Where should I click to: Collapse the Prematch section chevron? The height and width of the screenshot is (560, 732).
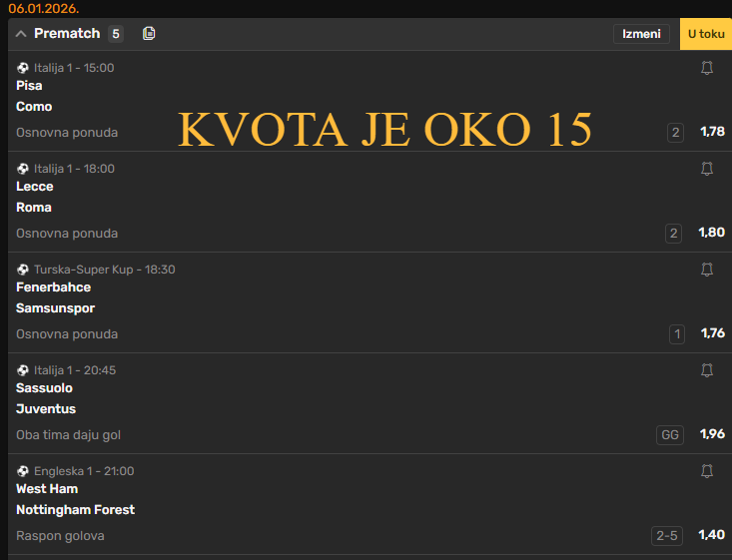coord(21,34)
